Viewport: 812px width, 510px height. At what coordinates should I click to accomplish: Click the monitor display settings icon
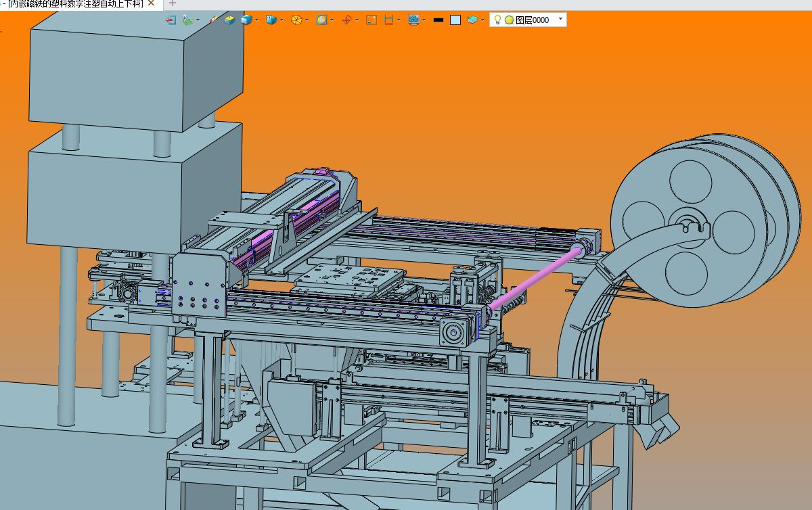point(413,20)
